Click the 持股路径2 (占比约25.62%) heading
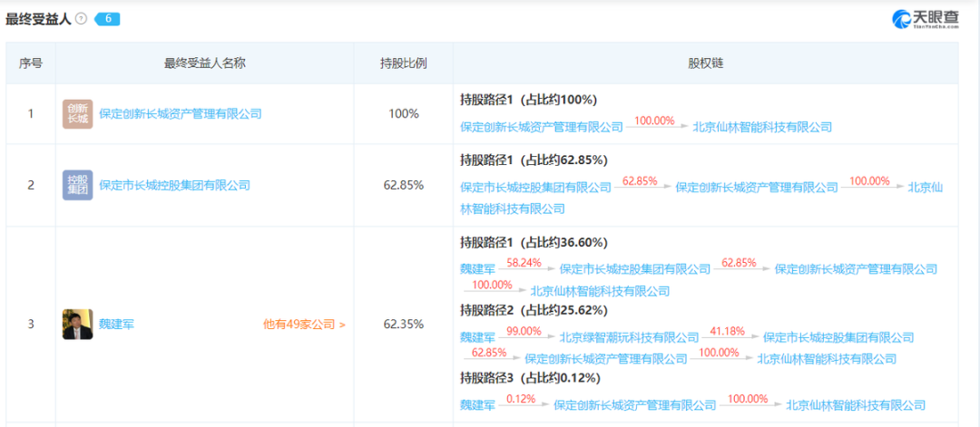 [534, 310]
